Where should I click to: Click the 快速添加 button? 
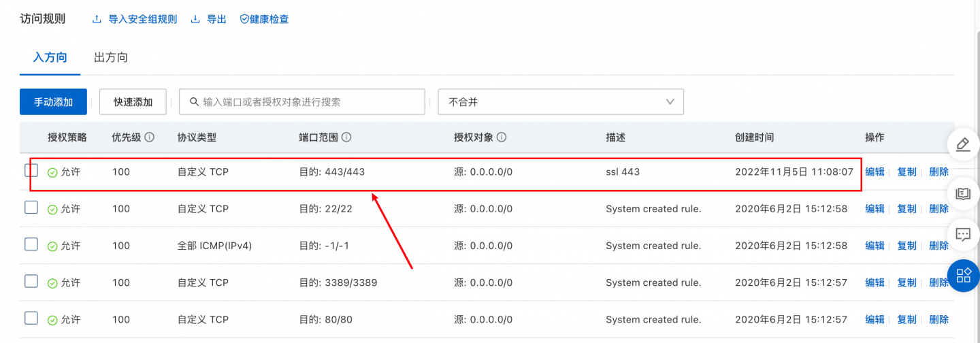click(x=133, y=102)
